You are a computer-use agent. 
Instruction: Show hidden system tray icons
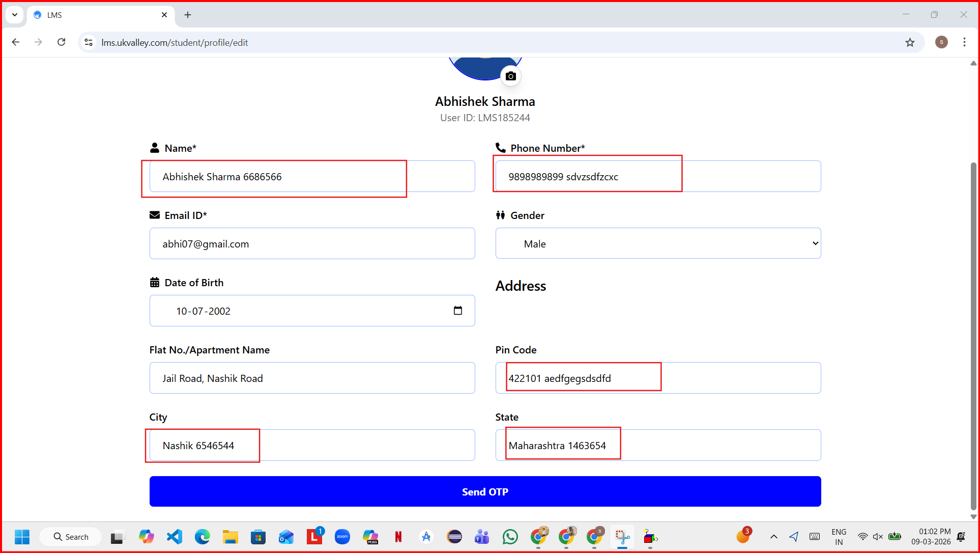[x=773, y=537]
